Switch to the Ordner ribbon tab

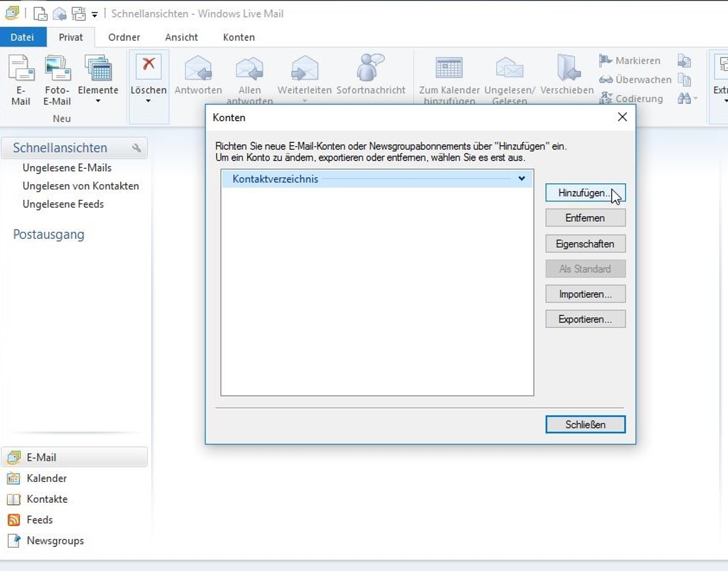click(124, 37)
